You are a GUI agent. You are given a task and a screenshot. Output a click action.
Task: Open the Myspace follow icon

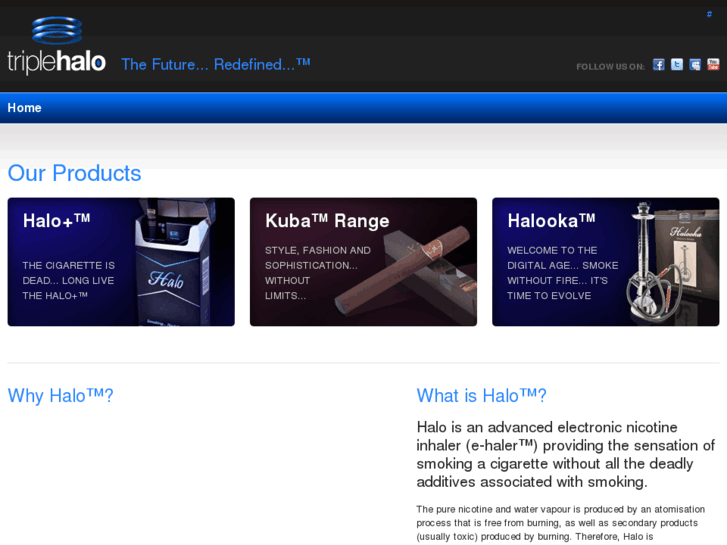pos(695,64)
